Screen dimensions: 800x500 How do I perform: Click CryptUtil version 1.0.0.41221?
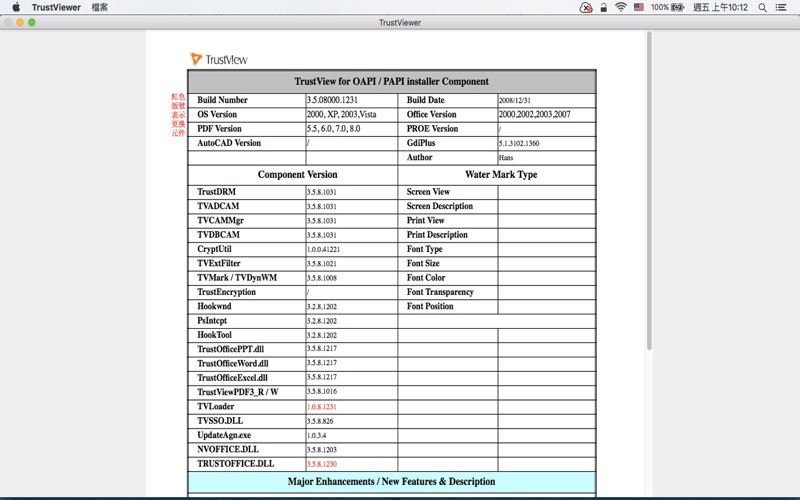323,249
